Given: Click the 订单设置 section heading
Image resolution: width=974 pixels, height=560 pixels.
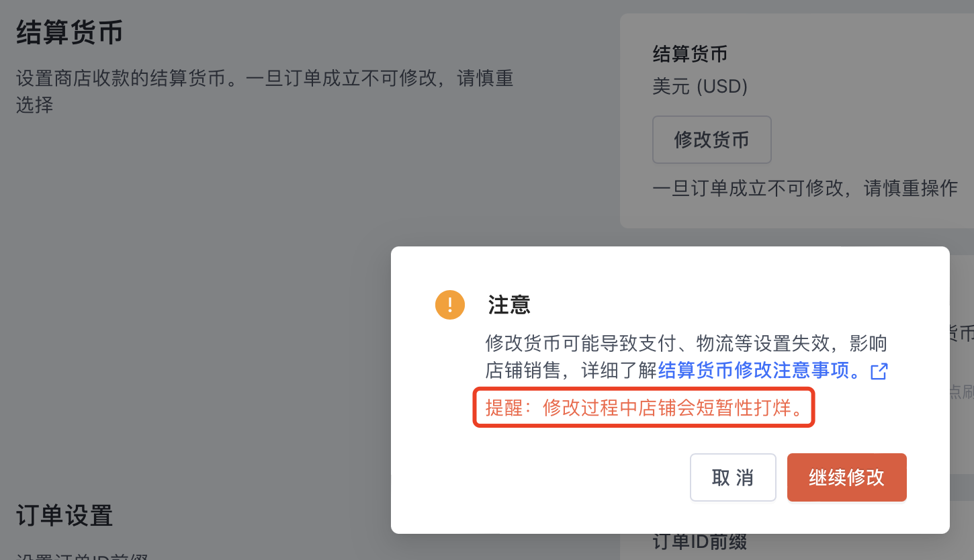Looking at the screenshot, I should point(64,515).
